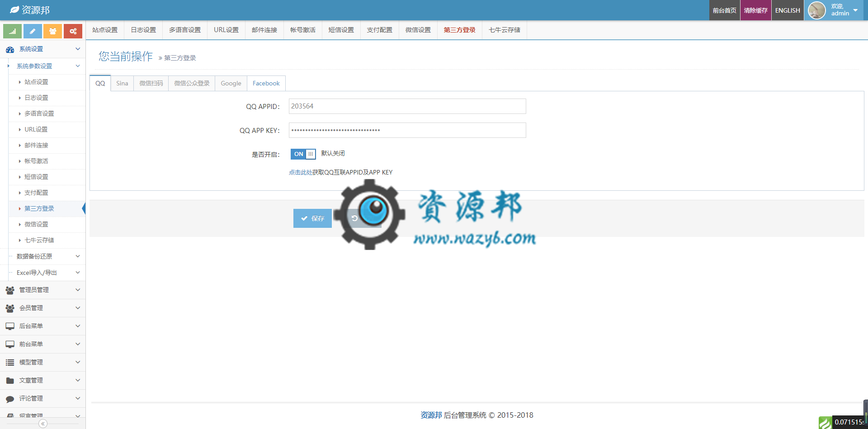Image resolution: width=868 pixels, height=429 pixels.
Task: Click the red gears shortcut icon
Action: (x=73, y=31)
